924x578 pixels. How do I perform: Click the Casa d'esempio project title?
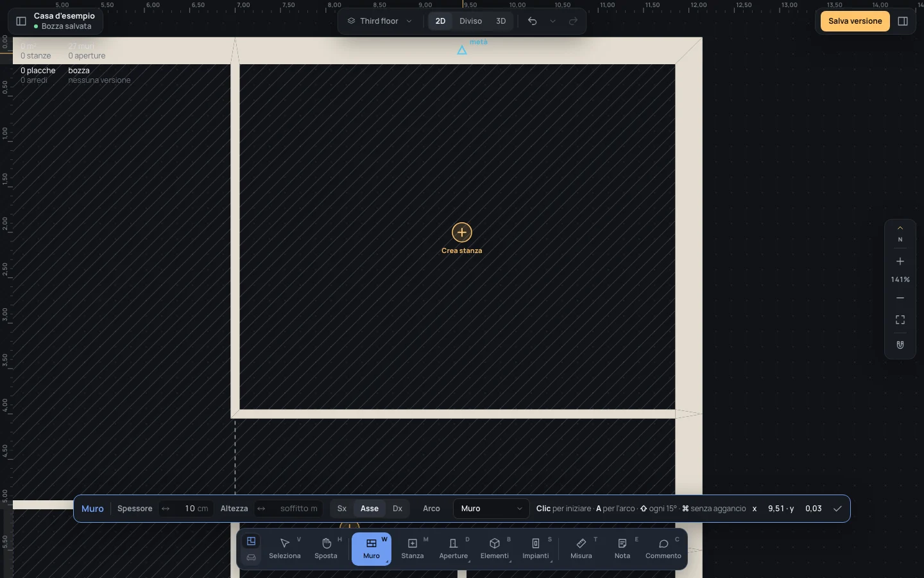pos(64,16)
